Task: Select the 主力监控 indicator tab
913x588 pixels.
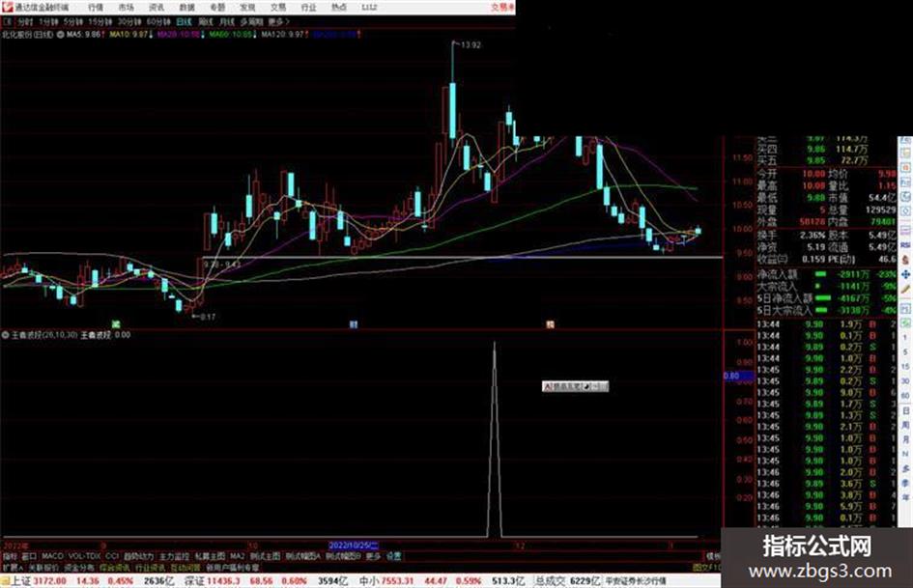Action: tap(174, 556)
